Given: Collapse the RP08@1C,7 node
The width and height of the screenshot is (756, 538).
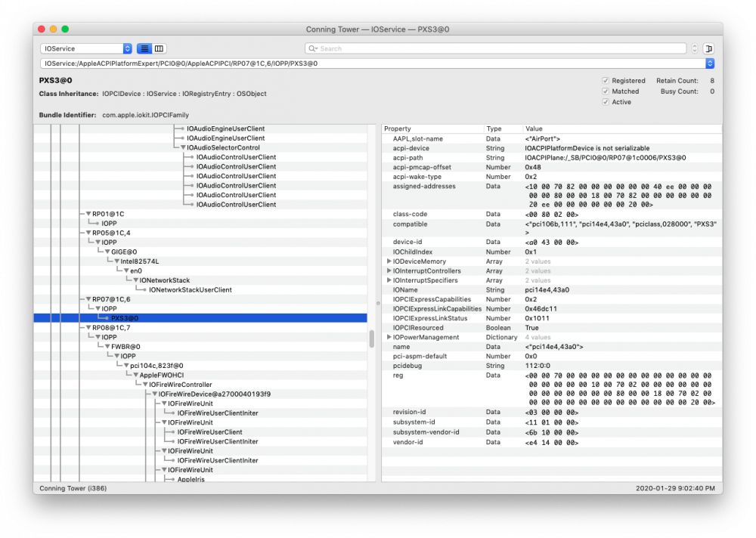Looking at the screenshot, I should coord(88,328).
